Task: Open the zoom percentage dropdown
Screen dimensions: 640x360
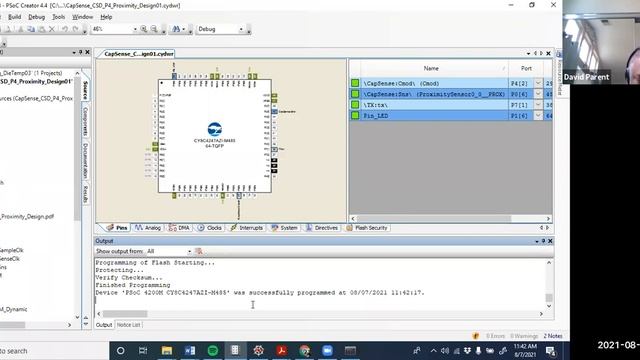Action: click(x=135, y=29)
